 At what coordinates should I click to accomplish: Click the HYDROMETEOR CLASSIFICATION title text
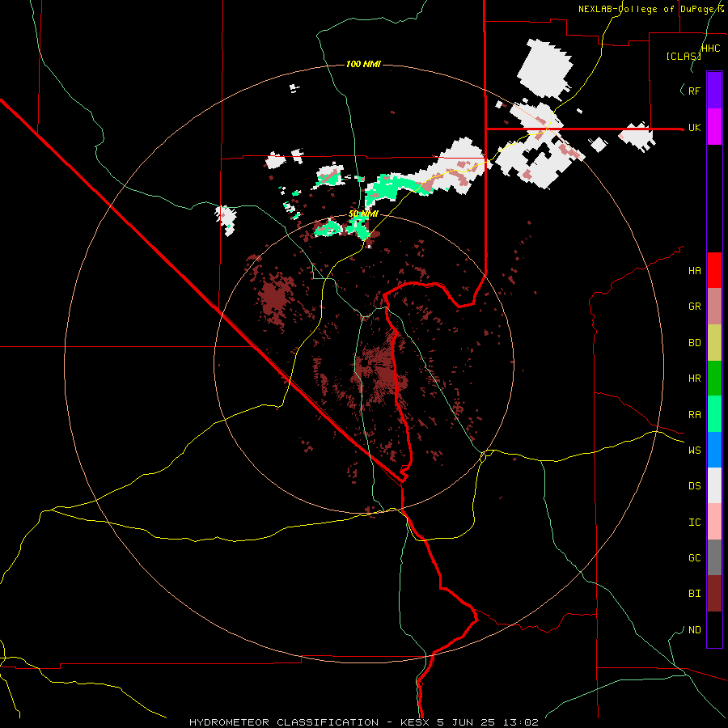284,722
